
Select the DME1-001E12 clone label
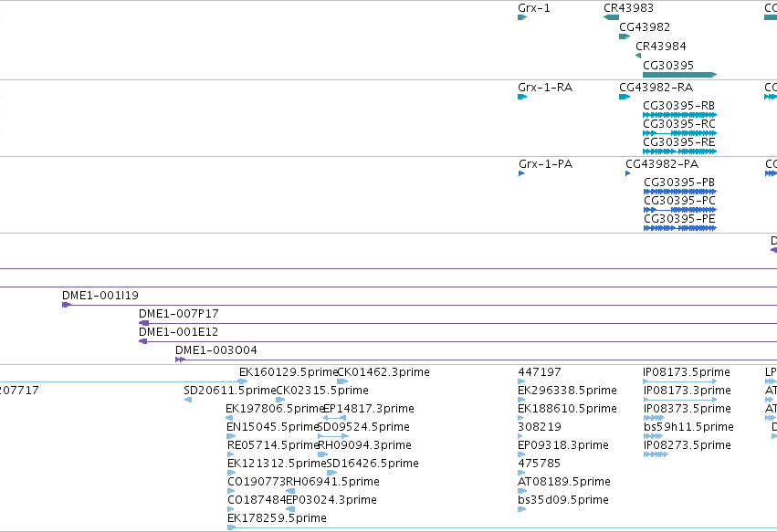(178, 332)
